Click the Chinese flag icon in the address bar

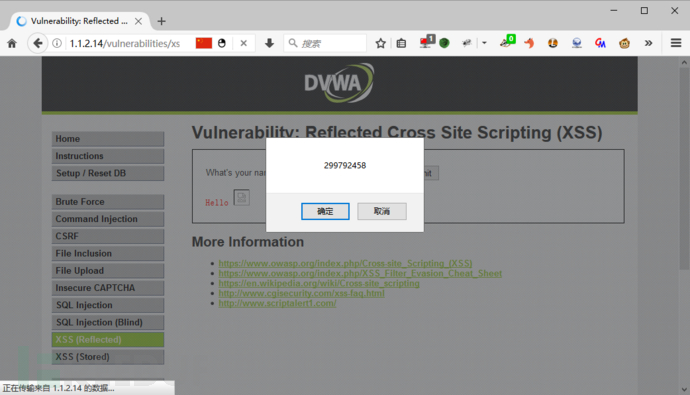pyautogui.click(x=204, y=43)
